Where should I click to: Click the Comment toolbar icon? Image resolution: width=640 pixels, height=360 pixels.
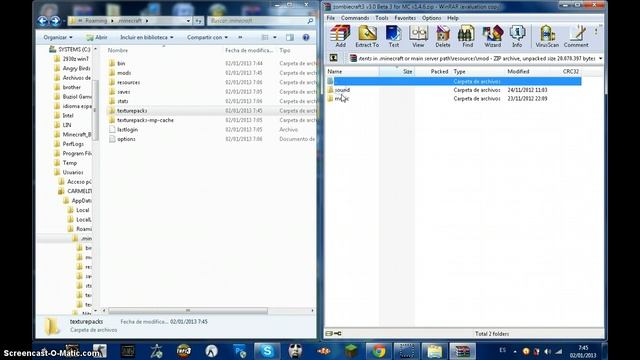(x=576, y=36)
